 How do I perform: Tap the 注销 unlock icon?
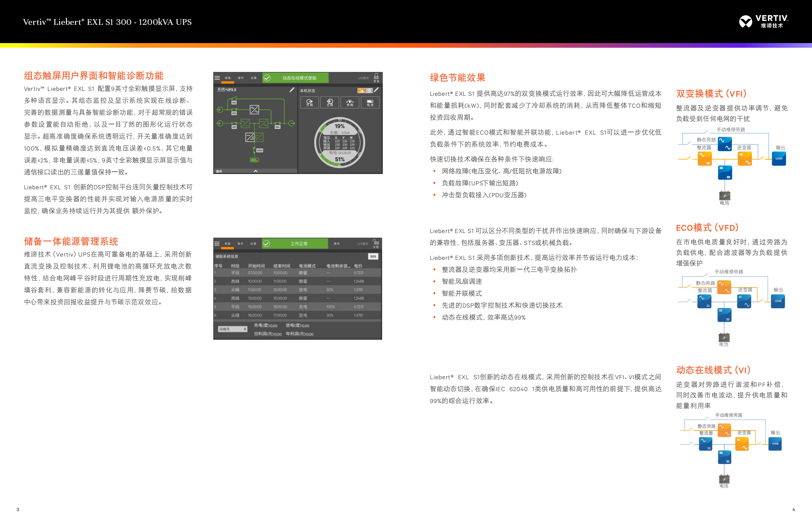click(375, 243)
